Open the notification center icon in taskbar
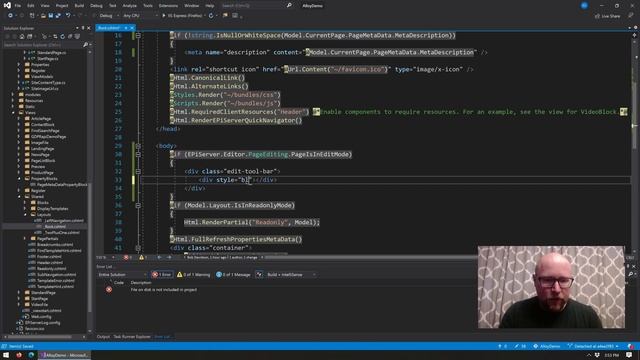Screen dimensions: 640x360 629,356
